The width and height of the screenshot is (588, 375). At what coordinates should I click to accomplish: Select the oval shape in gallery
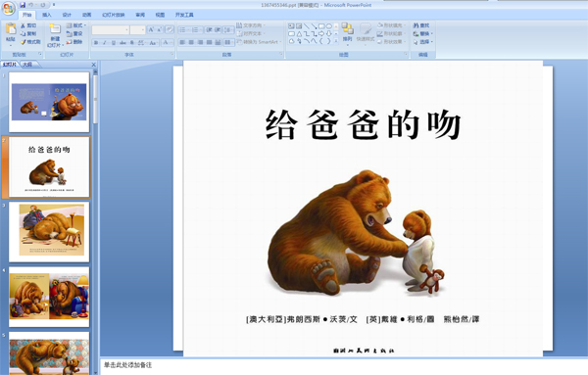[x=329, y=26]
